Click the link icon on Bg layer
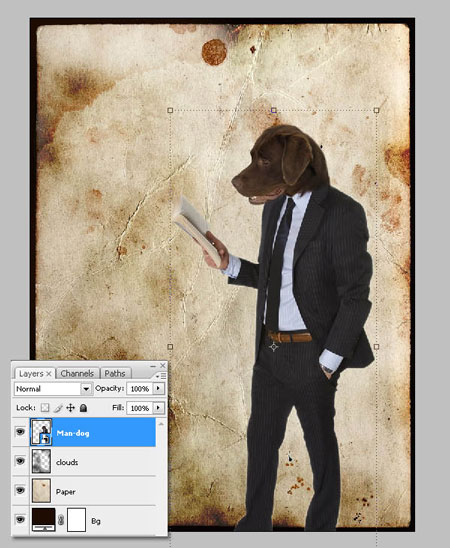The width and height of the screenshot is (450, 548). tap(61, 520)
